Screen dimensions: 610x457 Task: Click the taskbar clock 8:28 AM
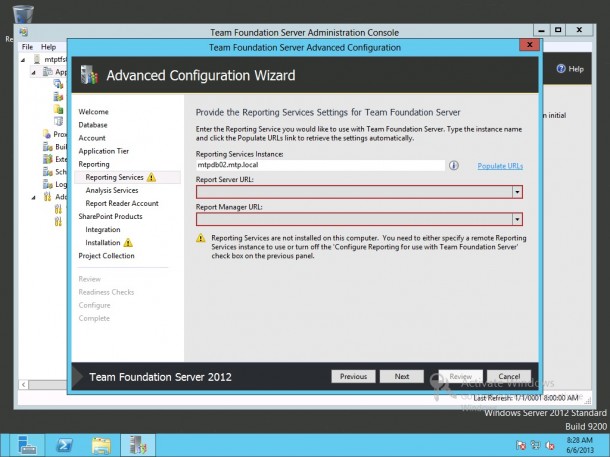tap(580, 445)
